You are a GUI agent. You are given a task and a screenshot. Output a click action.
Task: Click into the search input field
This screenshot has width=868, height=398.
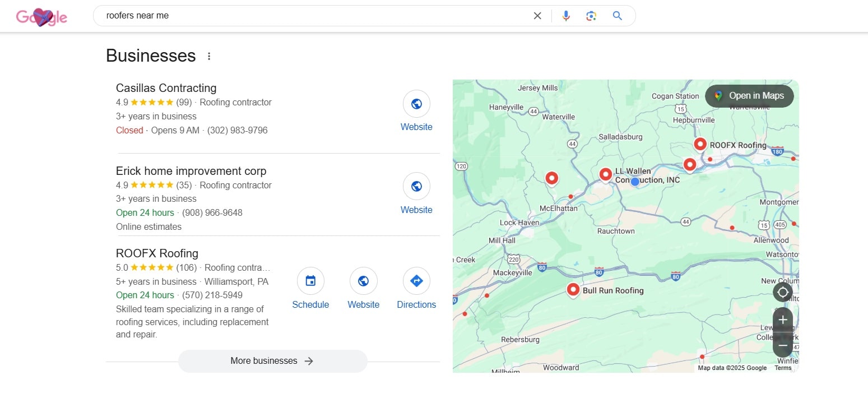pos(314,16)
